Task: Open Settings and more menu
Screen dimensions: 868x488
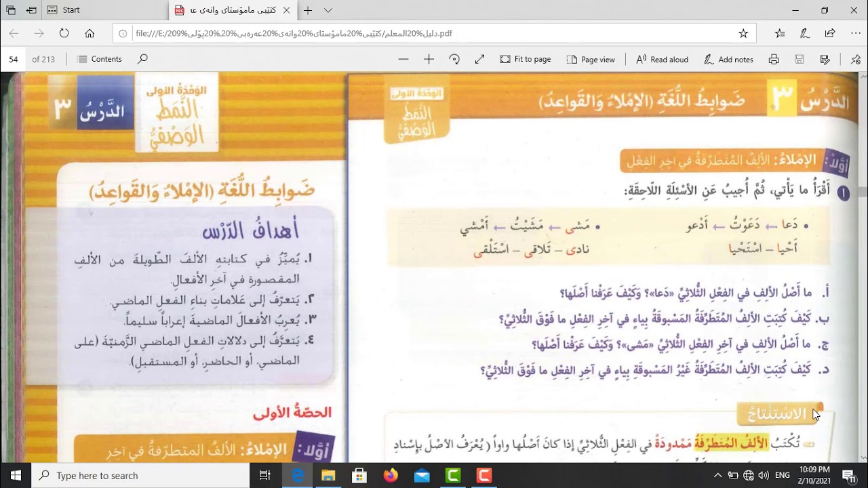Action: [x=855, y=33]
